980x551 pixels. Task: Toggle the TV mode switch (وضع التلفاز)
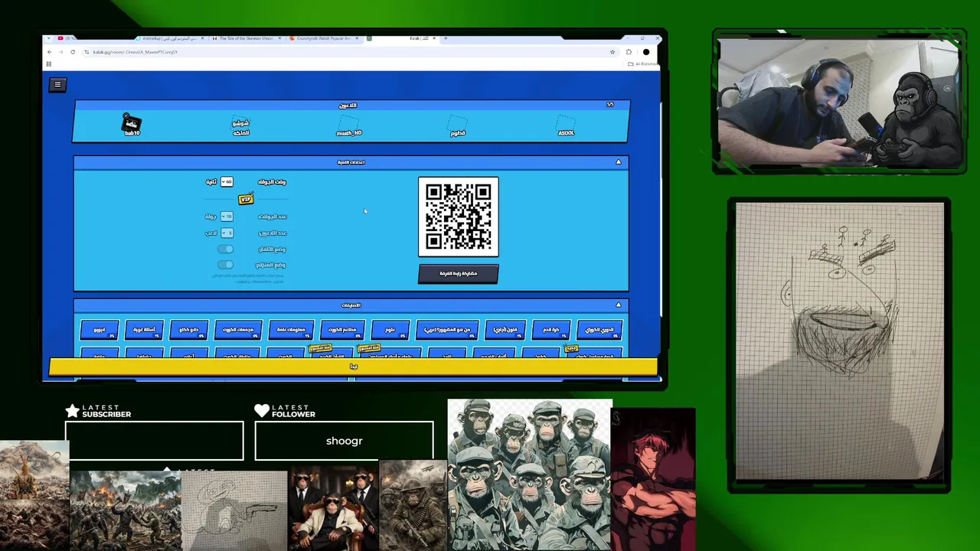(x=225, y=249)
